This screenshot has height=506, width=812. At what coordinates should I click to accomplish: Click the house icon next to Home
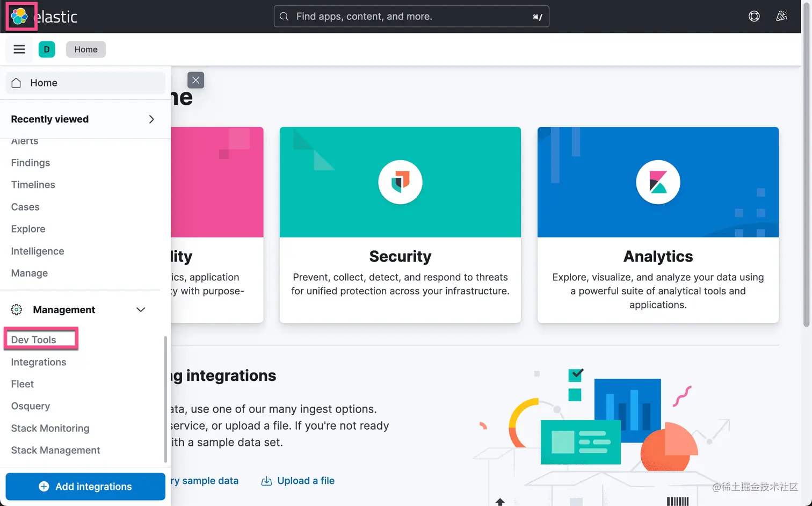(16, 83)
